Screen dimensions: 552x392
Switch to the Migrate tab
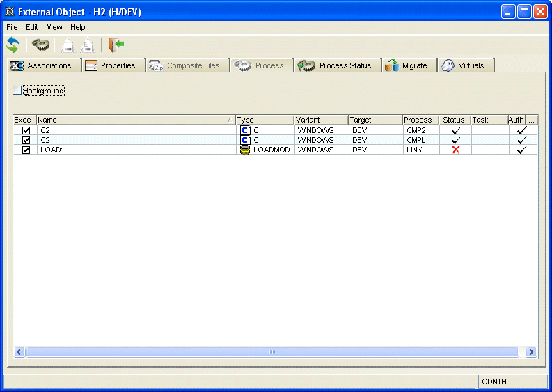(409, 65)
